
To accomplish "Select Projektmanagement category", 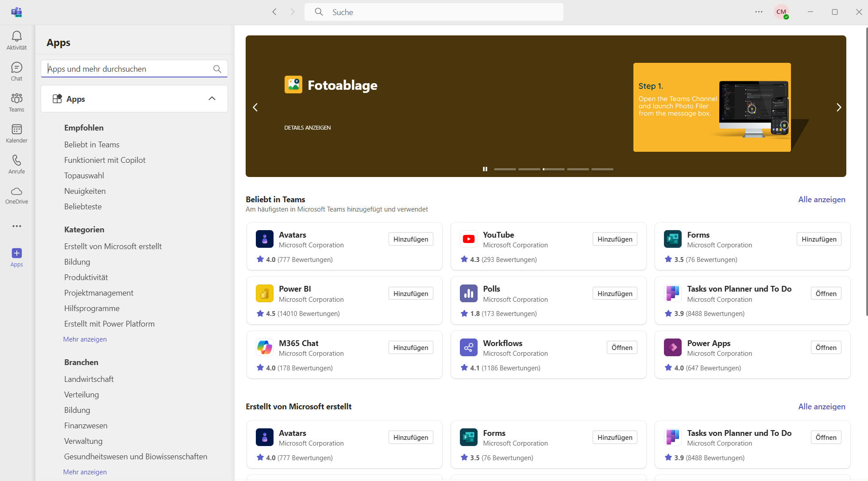I will pos(99,293).
